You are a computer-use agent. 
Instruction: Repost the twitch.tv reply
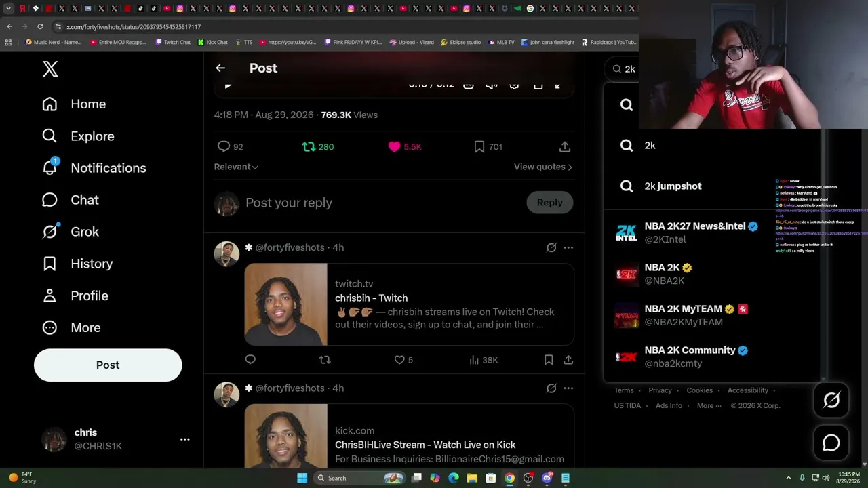pyautogui.click(x=325, y=360)
